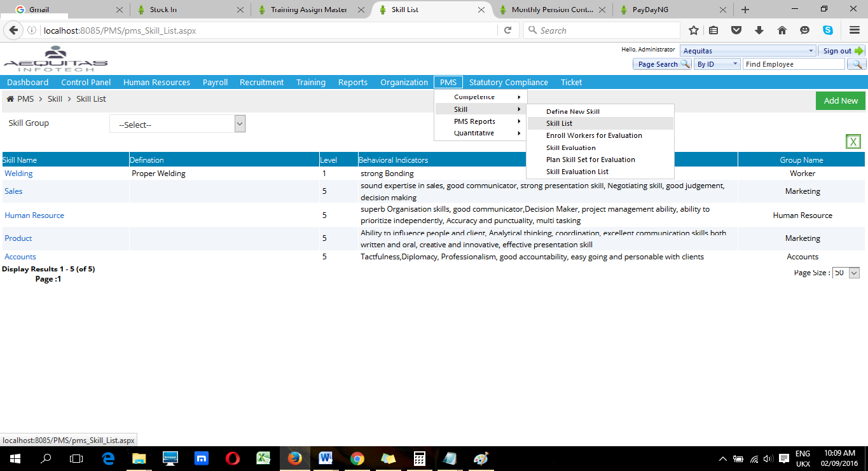Click the Find Employee search magnifier icon
Screen dimensions: 868x471
coord(857,64)
